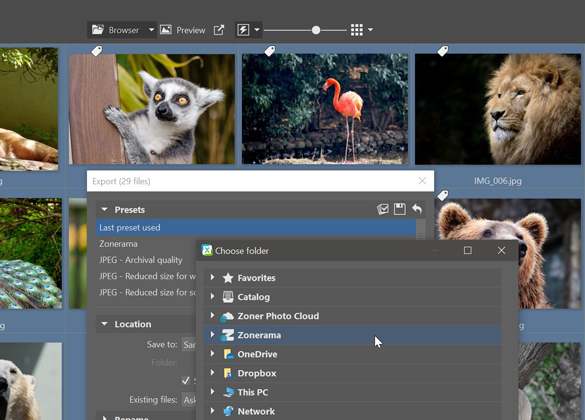Close the Export dialog
The width and height of the screenshot is (585, 420).
pos(422,181)
